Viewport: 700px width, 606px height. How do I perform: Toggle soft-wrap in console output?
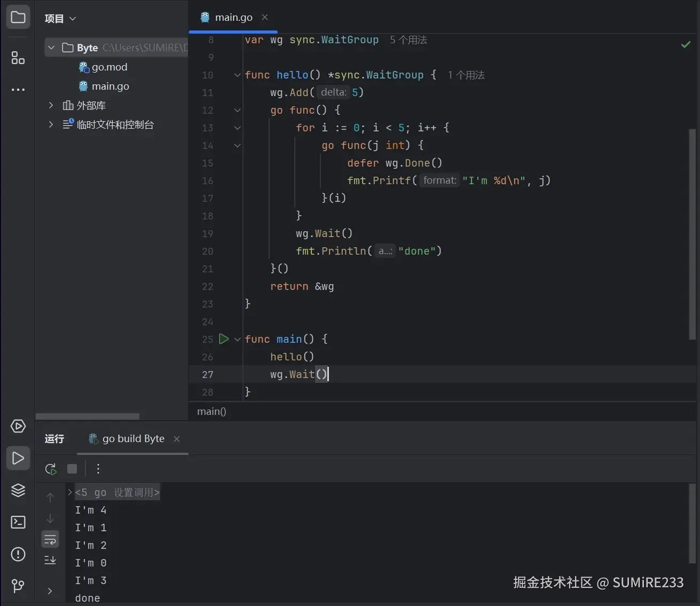tap(50, 539)
